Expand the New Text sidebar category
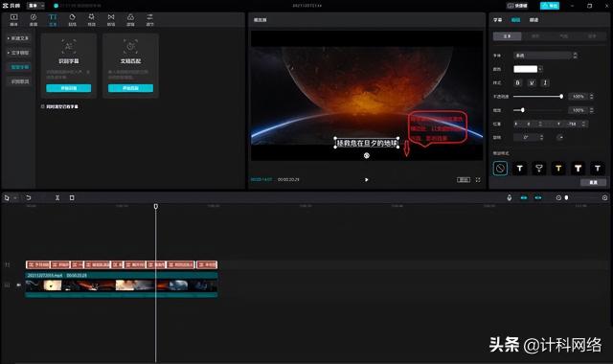The height and width of the screenshot is (364, 613). 18,38
